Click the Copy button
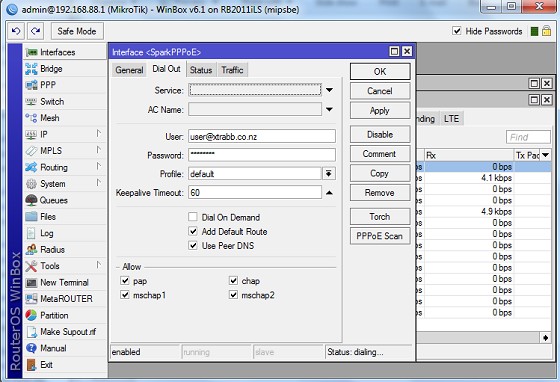Viewport: 560px width, 382px height. (380, 174)
